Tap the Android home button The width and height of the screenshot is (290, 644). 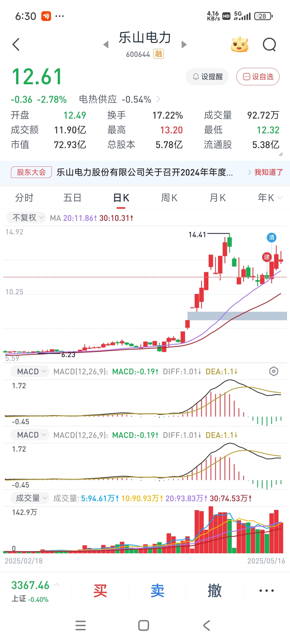[x=144, y=625]
